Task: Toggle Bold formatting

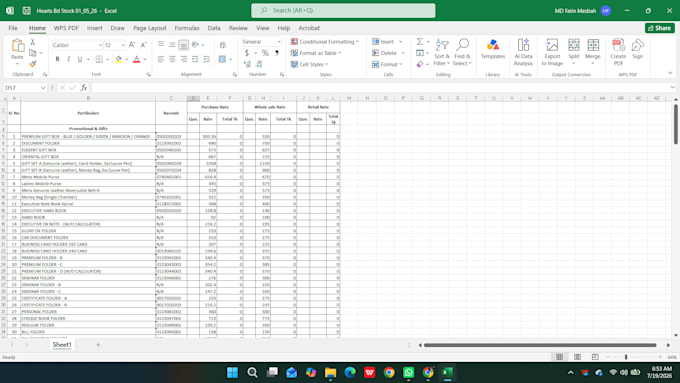Action: (57, 59)
